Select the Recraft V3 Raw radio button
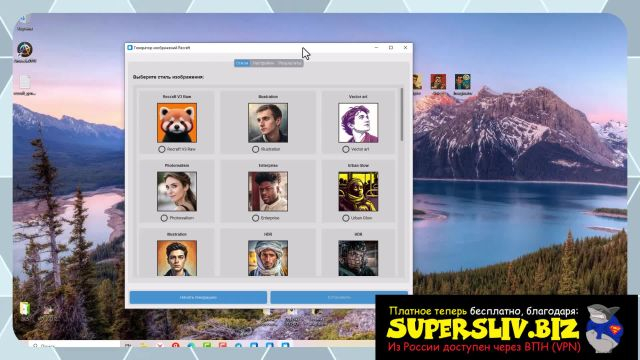Screen dimensions: 640x360 point(162,149)
